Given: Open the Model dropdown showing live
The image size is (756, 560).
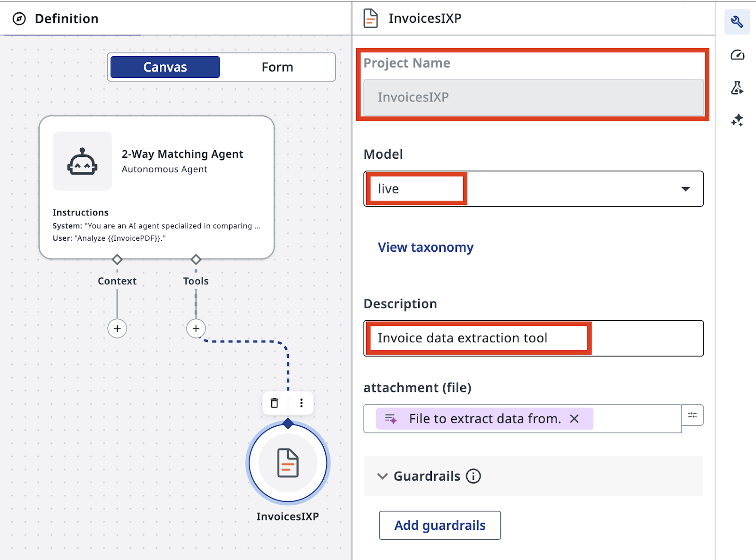Looking at the screenshot, I should point(533,189).
